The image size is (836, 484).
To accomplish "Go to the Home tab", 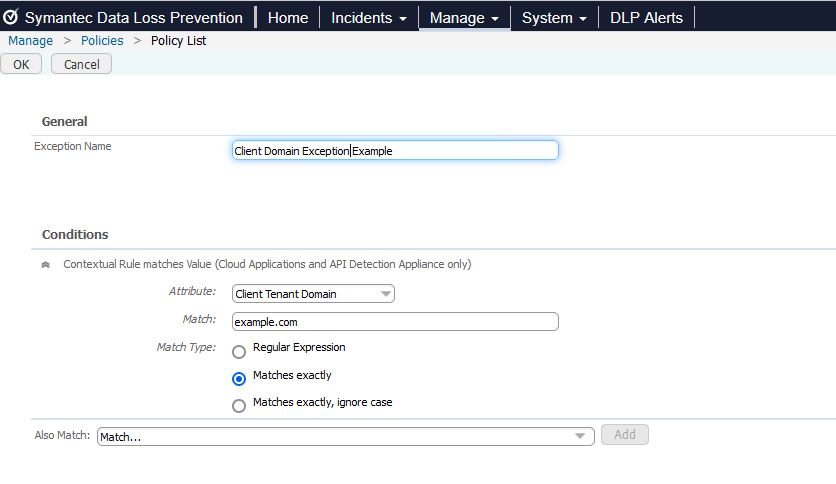I will click(288, 18).
